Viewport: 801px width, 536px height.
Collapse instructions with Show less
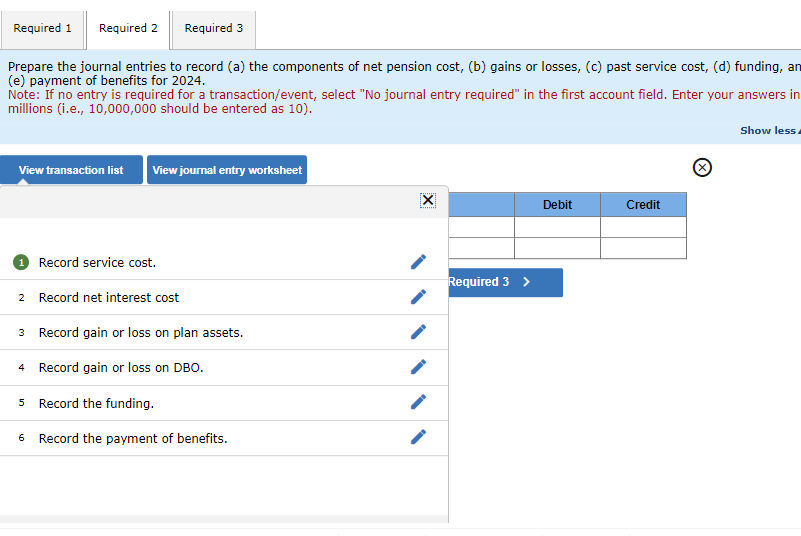(x=770, y=131)
